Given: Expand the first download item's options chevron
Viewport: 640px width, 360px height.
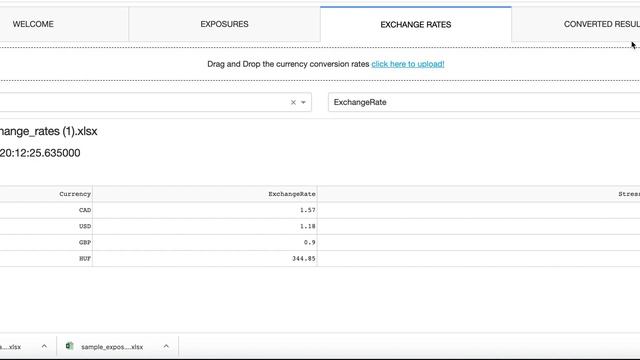Looking at the screenshot, I should (44, 347).
